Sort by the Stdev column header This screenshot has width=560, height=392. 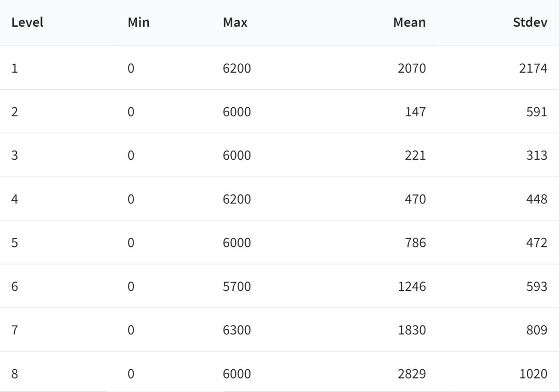pyautogui.click(x=530, y=23)
